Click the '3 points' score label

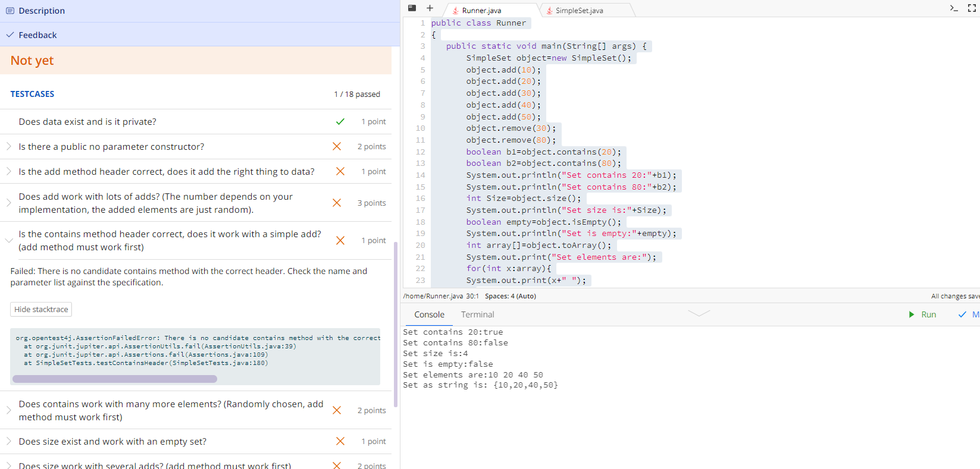(x=371, y=203)
